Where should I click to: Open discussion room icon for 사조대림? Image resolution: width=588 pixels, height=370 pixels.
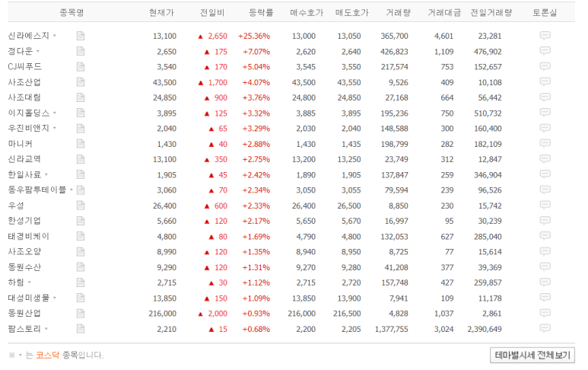(545, 97)
